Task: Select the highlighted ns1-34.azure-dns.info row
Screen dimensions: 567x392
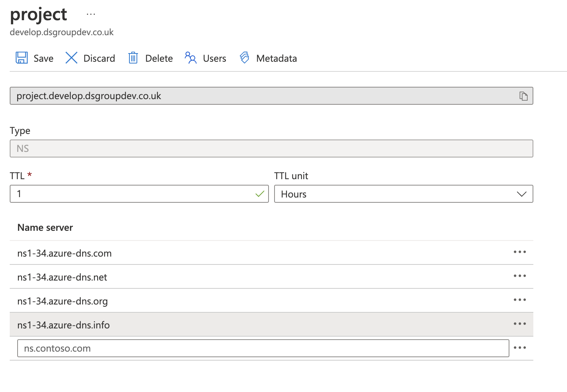Action: pos(224,324)
